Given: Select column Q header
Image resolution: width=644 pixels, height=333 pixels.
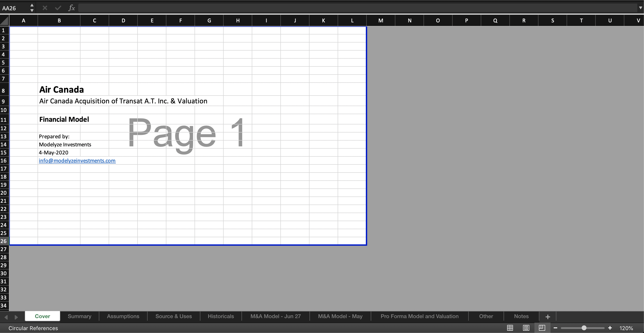Looking at the screenshot, I should 495,21.
